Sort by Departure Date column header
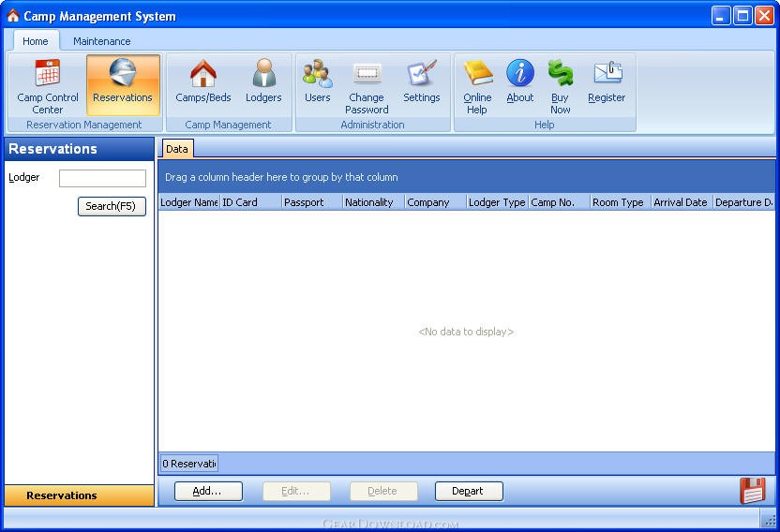 (x=744, y=202)
